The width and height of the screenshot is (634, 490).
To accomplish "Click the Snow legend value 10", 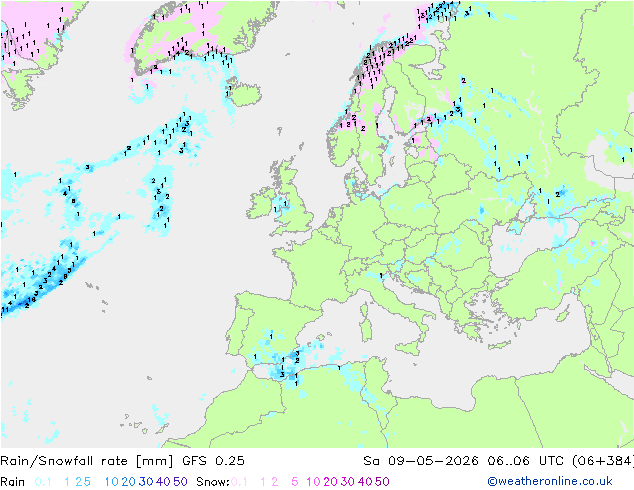I will click(x=313, y=482).
